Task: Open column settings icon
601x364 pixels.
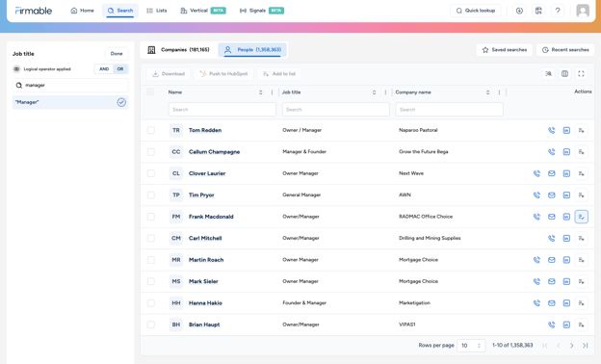Action: 564,73
